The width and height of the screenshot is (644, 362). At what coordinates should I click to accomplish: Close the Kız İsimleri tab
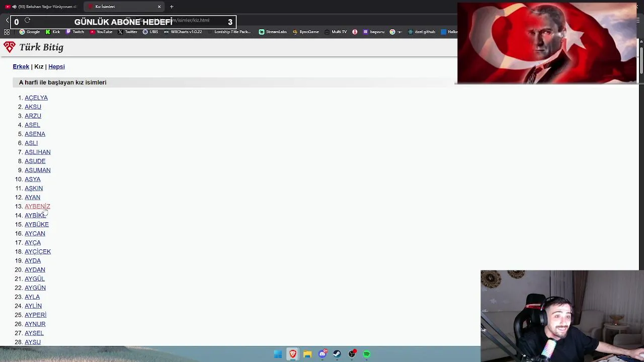point(159,7)
